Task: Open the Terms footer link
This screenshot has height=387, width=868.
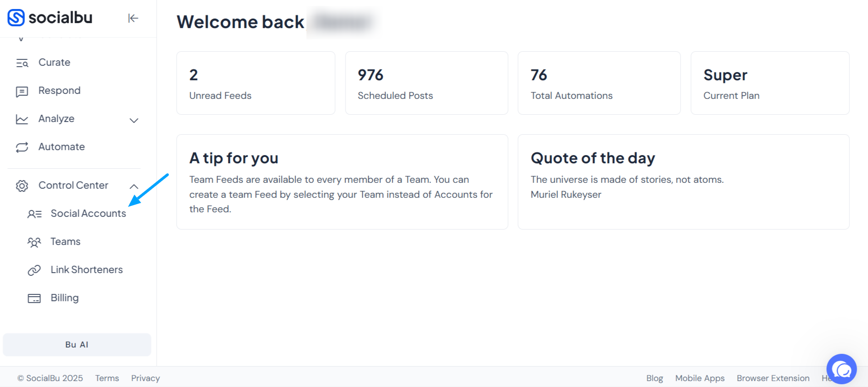Action: 107,378
